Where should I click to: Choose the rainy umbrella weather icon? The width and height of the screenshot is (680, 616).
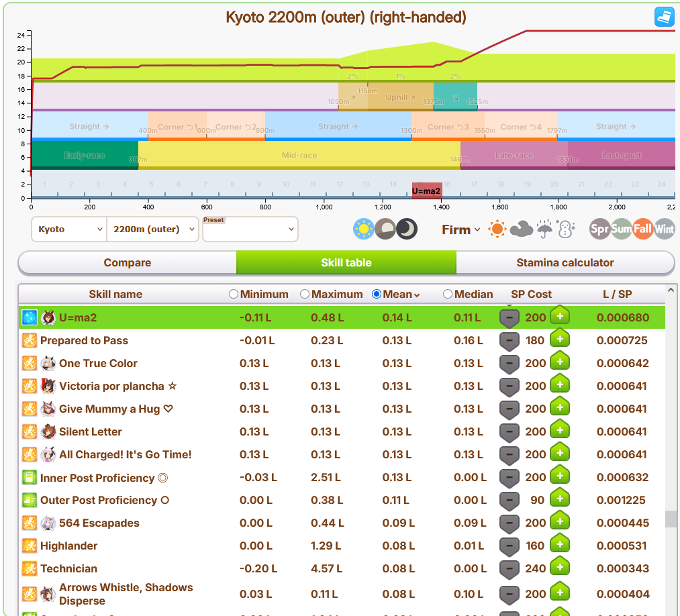pos(544,229)
